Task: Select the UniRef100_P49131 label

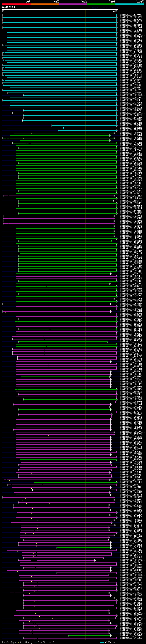Action: 131,50
